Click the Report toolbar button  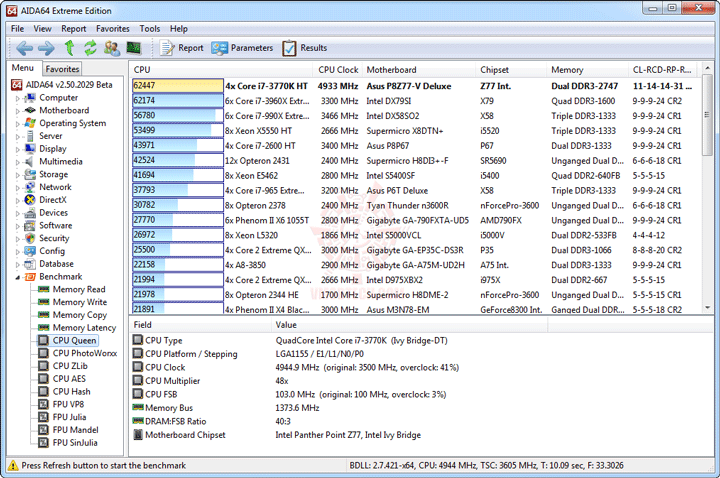pos(181,48)
